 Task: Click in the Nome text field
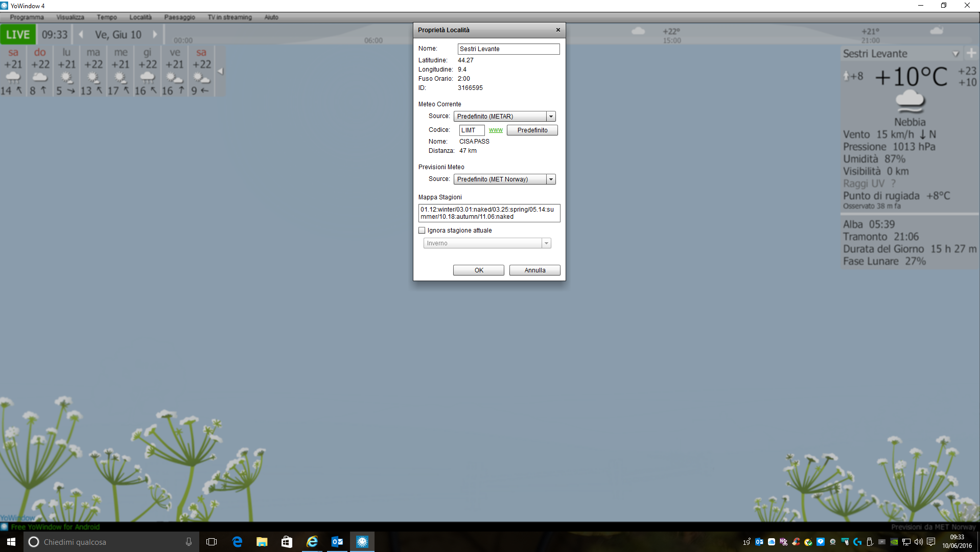click(508, 49)
